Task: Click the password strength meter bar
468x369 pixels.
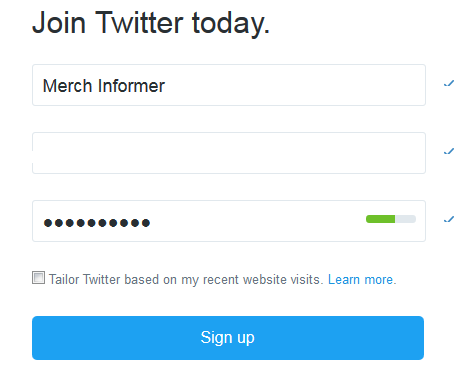Action: click(391, 219)
